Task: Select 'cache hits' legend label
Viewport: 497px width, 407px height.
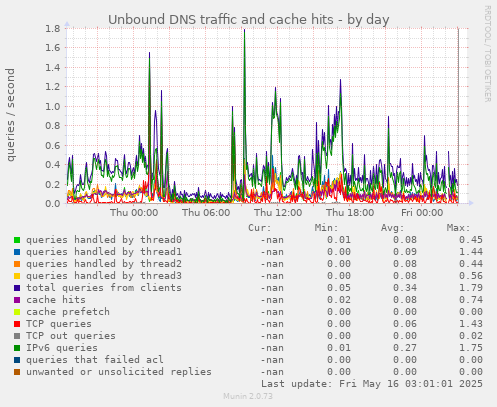Action: (56, 300)
